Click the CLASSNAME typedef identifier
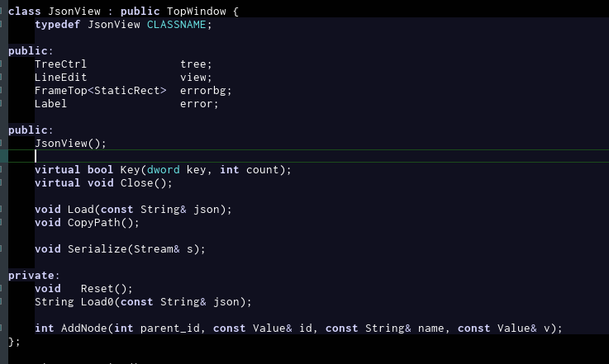The image size is (609, 364). click(179, 25)
